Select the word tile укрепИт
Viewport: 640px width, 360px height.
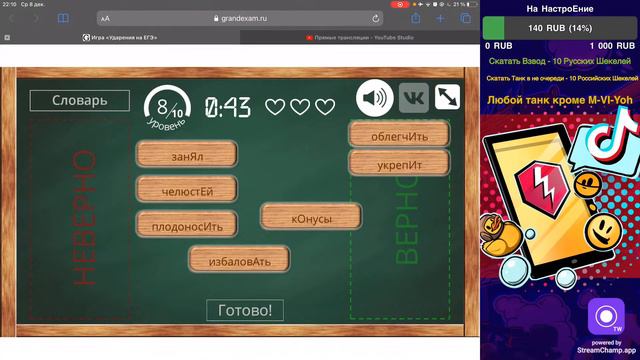399,163
